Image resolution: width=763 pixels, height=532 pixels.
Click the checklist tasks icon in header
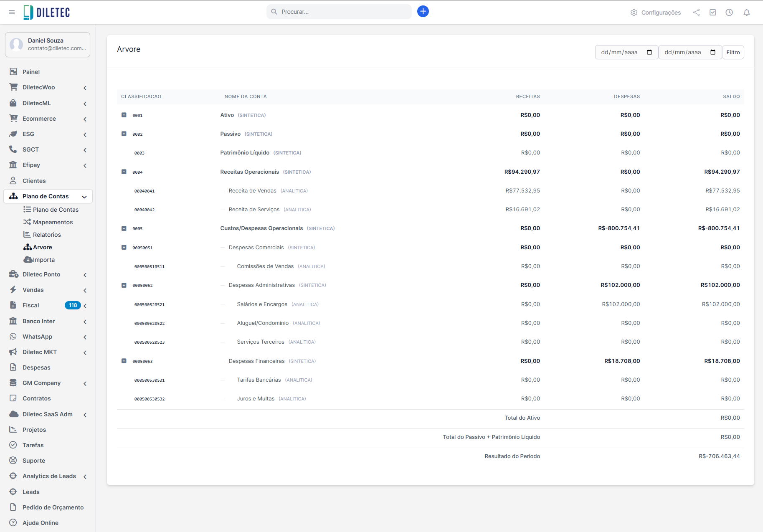[x=713, y=13]
